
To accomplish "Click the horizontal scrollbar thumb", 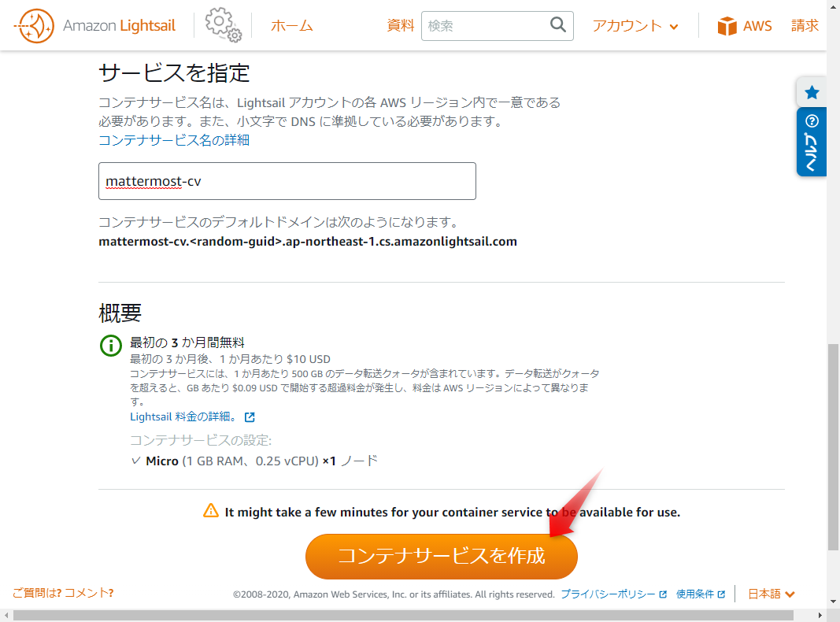I will point(403,615).
